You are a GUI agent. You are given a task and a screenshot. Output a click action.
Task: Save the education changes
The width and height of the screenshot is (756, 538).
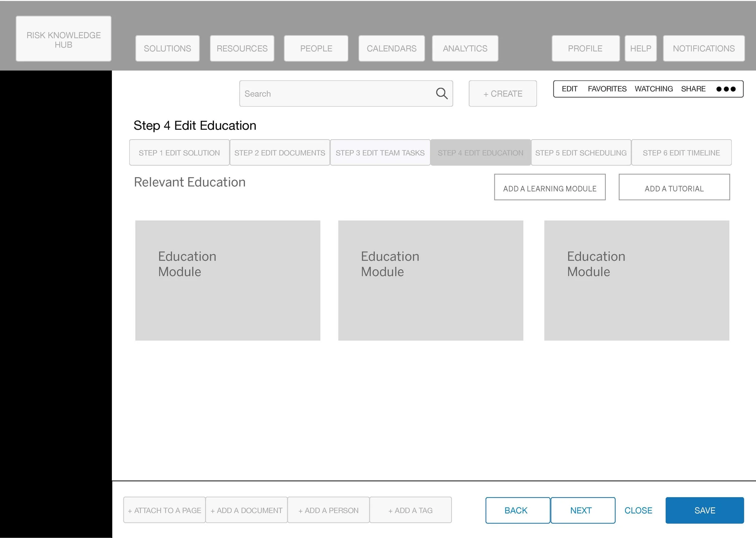705,510
